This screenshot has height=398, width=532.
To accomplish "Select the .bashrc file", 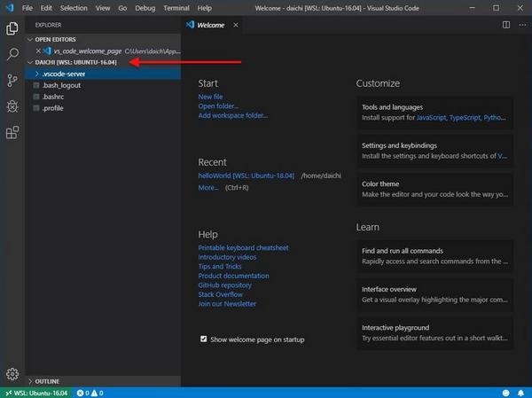I will click(x=103, y=97).
